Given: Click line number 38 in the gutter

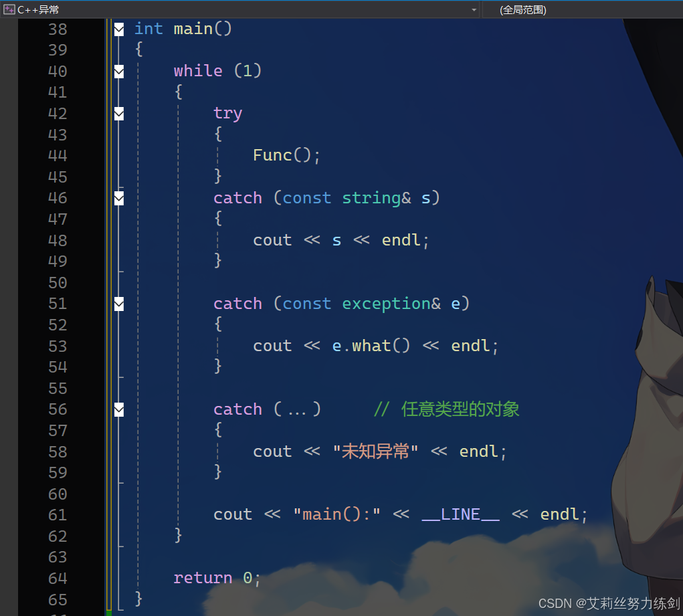Looking at the screenshot, I should 58,29.
